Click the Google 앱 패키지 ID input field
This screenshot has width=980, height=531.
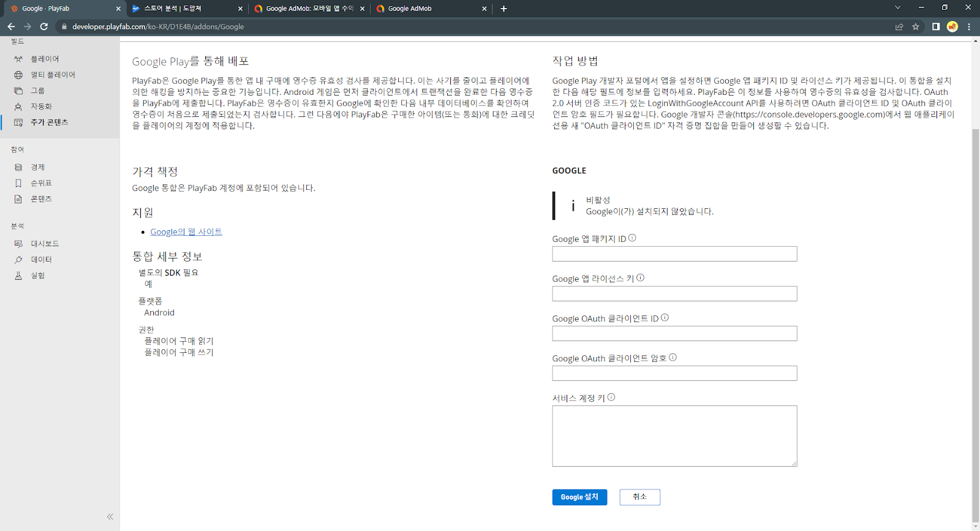[674, 254]
